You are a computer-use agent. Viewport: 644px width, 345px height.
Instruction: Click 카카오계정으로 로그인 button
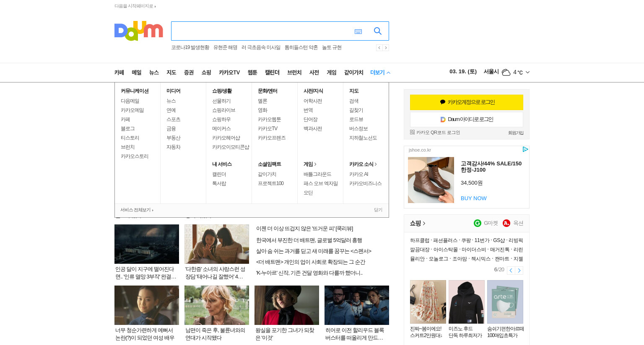coord(467,102)
